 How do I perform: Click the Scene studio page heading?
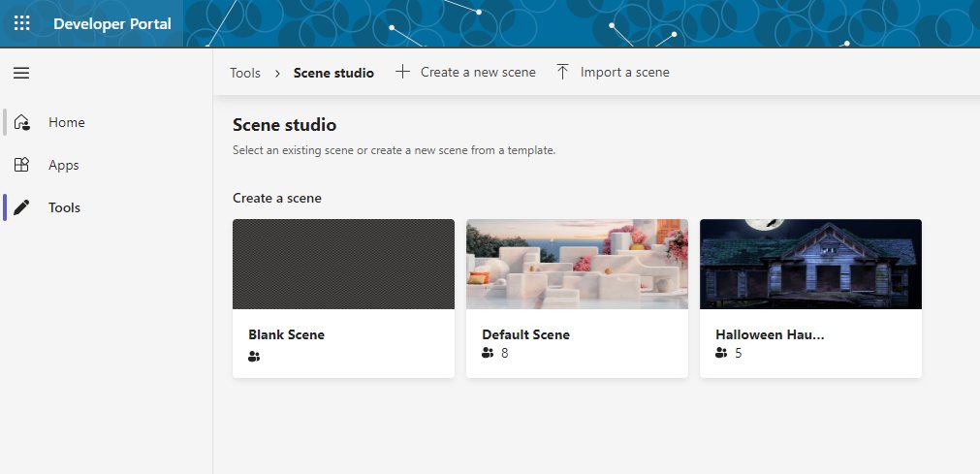284,125
